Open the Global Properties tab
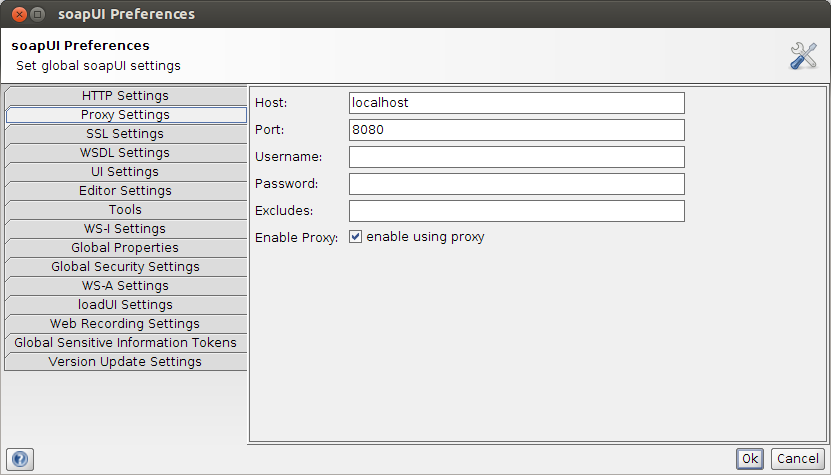Viewport: 831px width, 475px height. coord(126,248)
